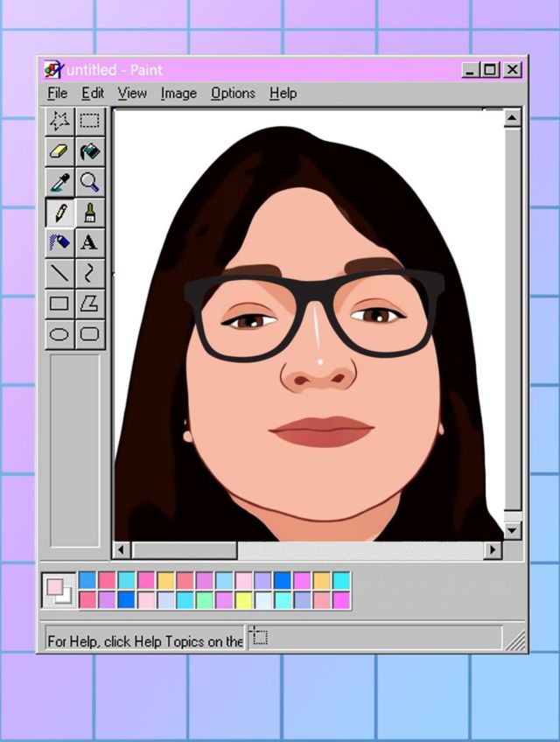Click the horizontal scrollbar right arrow
560x742 pixels.
(493, 550)
